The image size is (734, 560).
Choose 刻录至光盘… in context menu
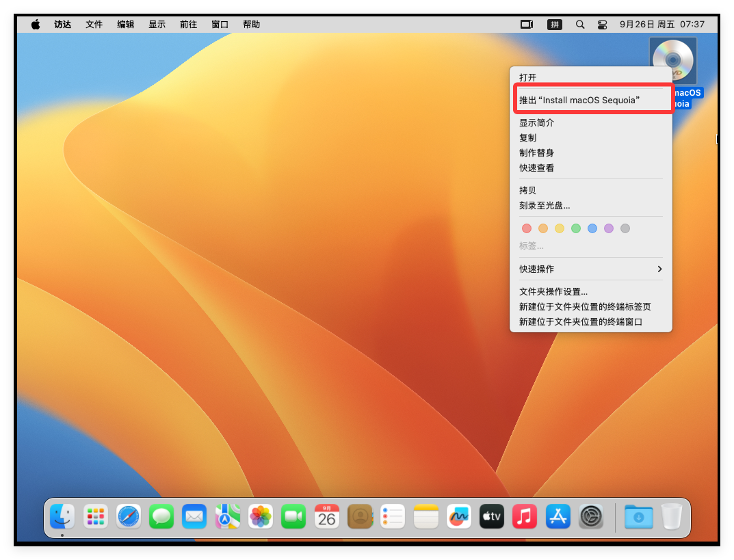click(x=591, y=205)
